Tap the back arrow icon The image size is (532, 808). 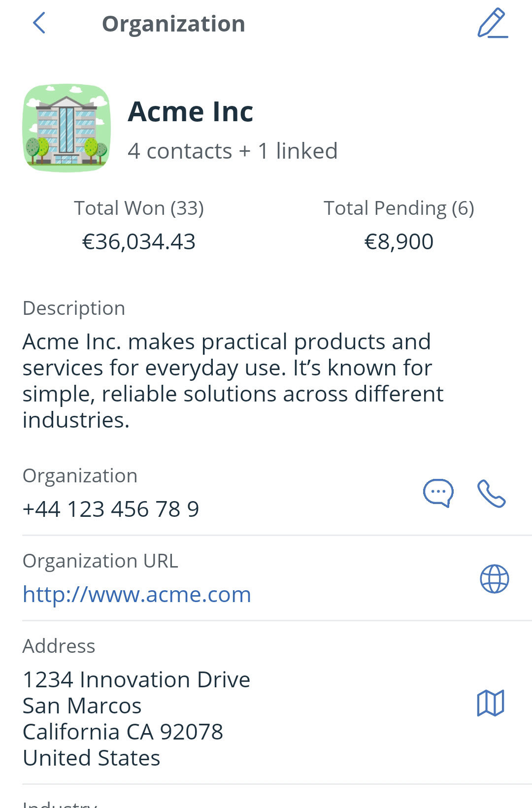(39, 23)
